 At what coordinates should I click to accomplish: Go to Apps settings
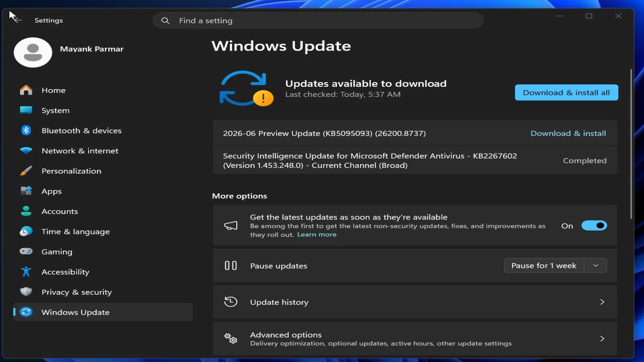(103, 191)
